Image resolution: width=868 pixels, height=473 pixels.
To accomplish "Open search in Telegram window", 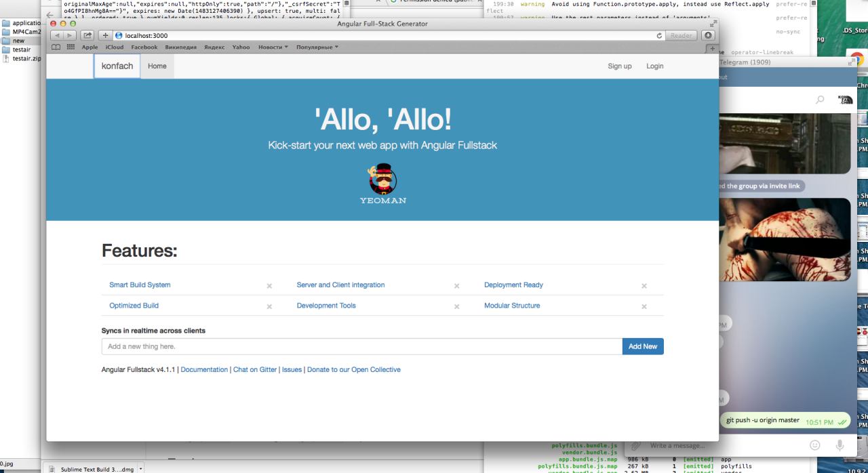I will click(820, 100).
